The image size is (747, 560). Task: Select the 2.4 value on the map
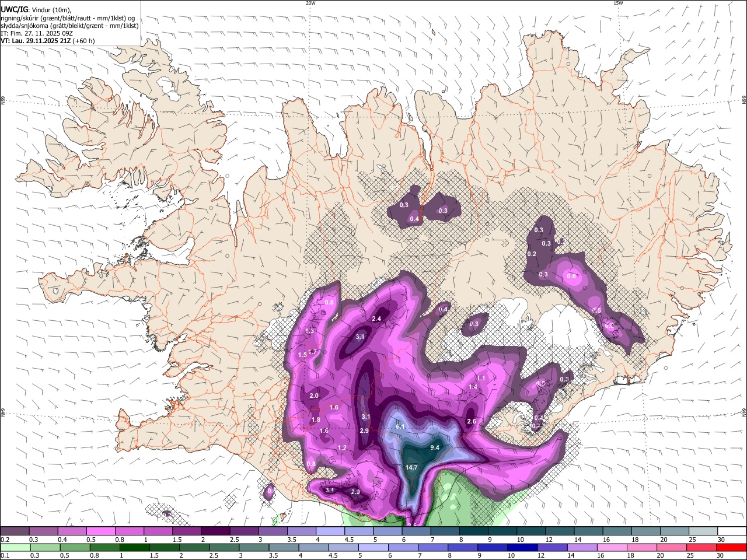(x=376, y=318)
